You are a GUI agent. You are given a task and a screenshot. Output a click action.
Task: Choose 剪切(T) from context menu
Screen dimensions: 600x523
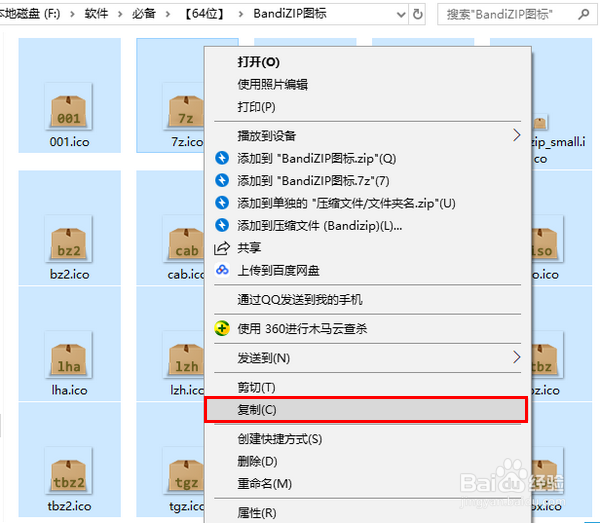368,388
